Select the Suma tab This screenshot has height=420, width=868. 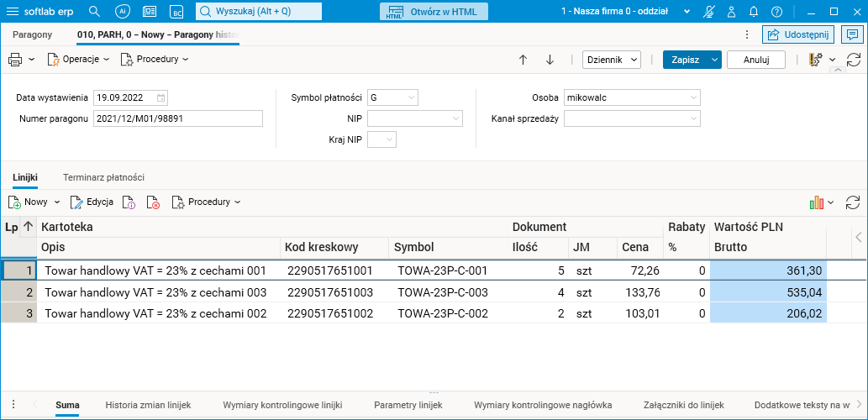67,405
